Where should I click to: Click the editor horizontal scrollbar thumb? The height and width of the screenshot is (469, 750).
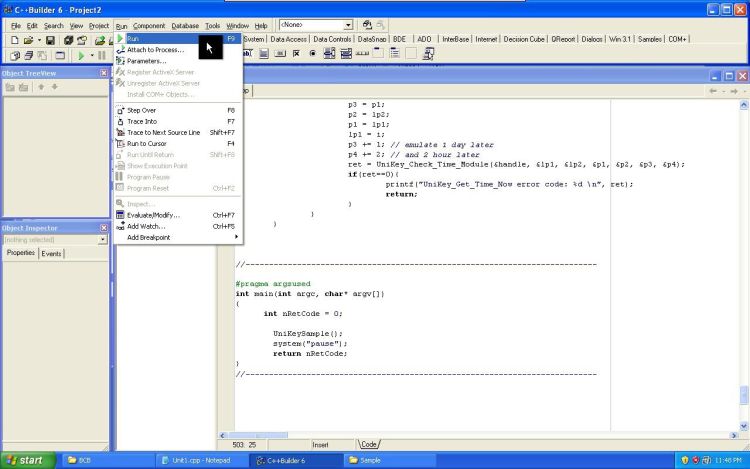258,436
